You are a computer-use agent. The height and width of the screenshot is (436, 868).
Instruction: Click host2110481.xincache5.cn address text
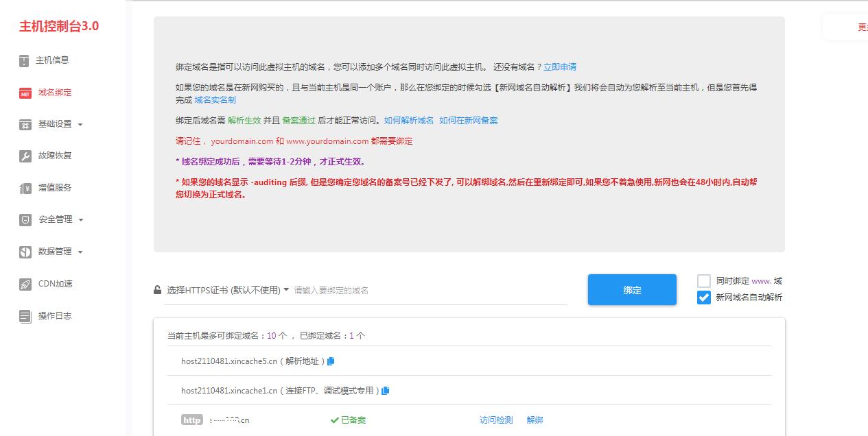point(229,361)
